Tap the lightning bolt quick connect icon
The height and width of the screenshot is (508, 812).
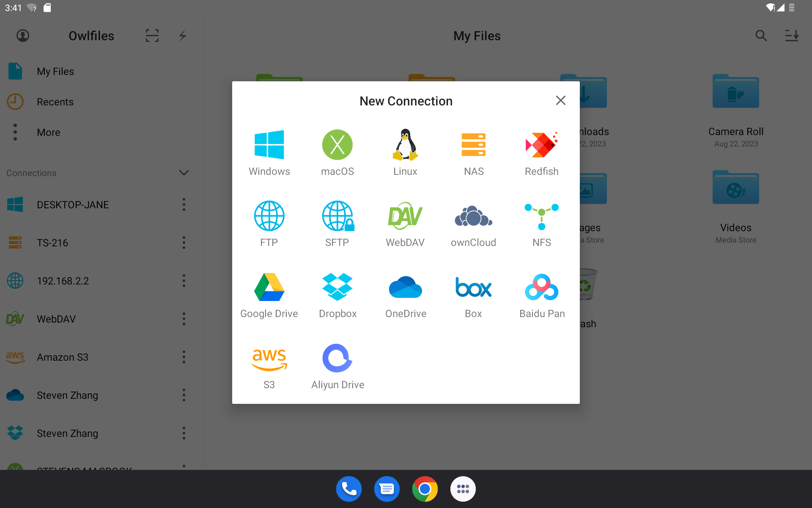(183, 36)
